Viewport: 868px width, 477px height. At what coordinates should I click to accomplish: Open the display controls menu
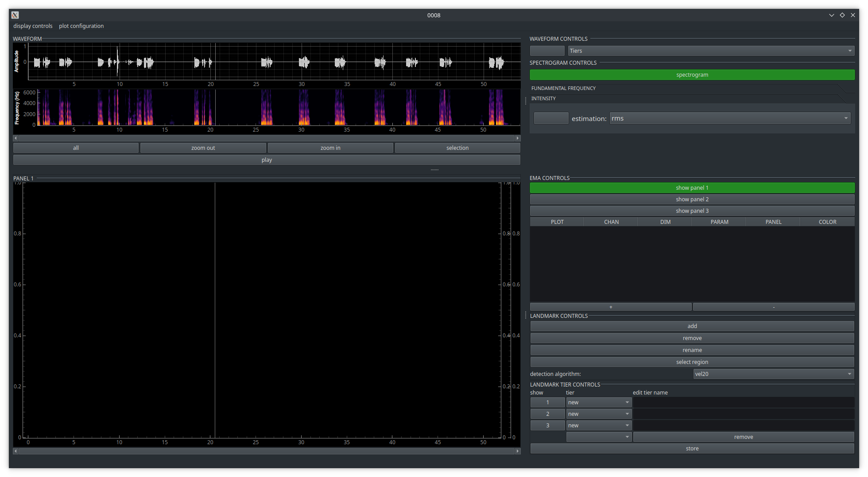33,26
